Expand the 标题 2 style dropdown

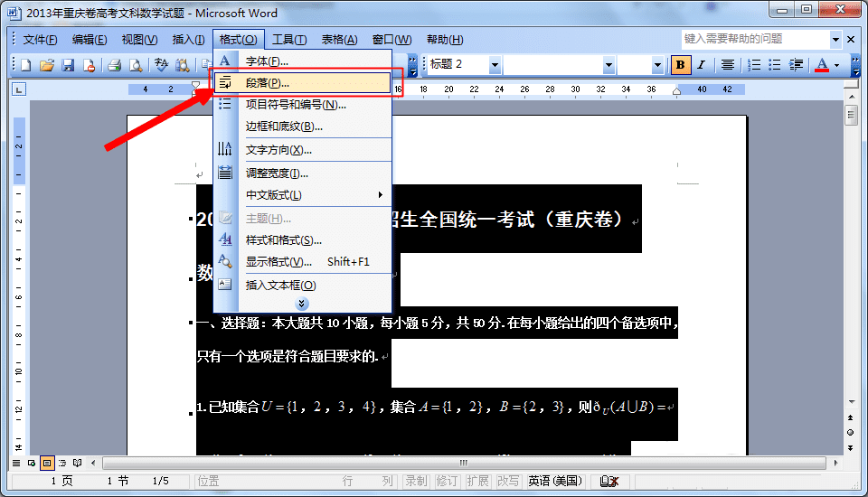point(495,65)
